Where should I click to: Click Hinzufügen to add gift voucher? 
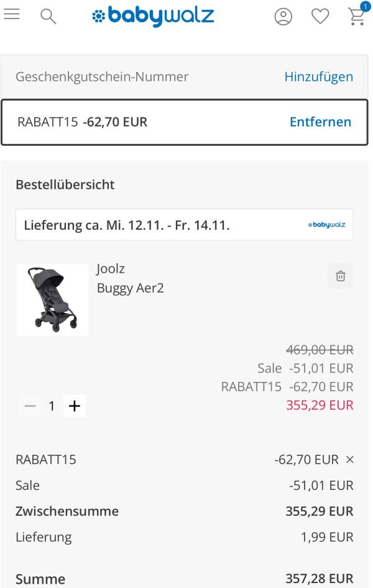coord(318,77)
